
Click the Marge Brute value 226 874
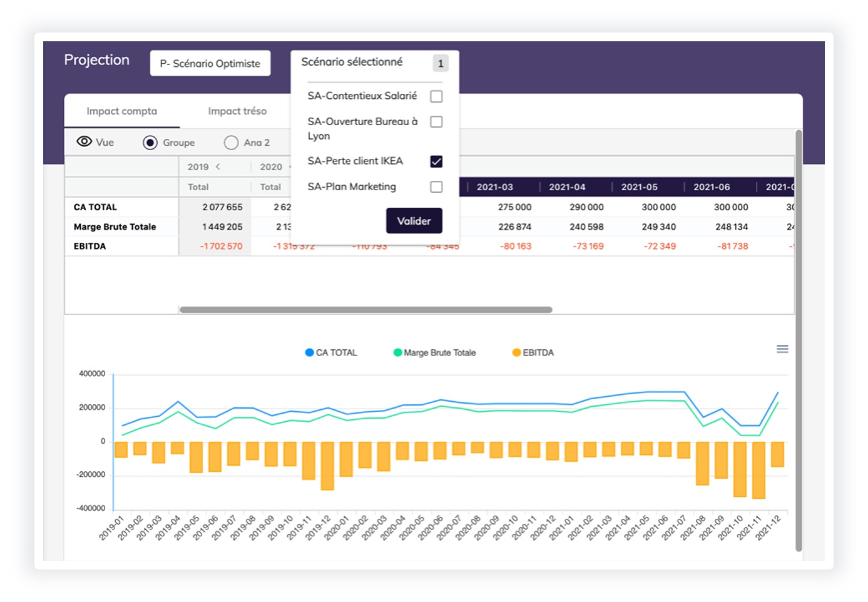515,227
